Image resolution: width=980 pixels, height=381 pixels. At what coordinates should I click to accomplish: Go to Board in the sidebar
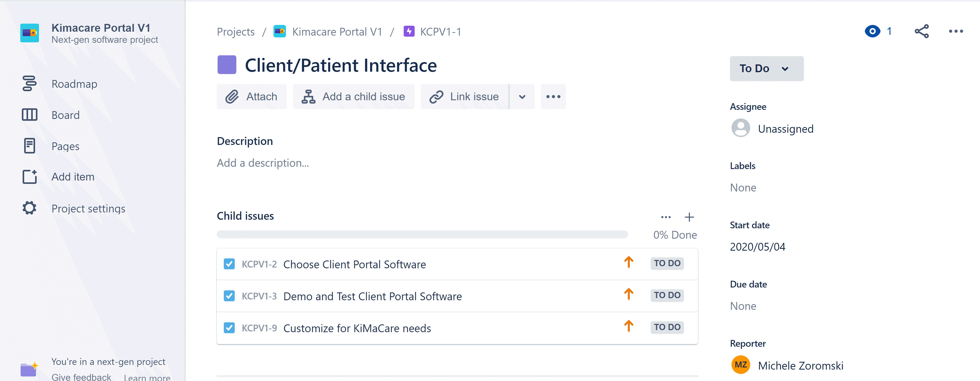pos(66,115)
